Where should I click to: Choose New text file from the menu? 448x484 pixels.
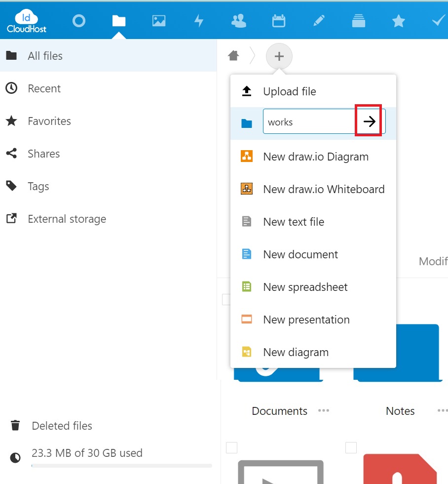pos(294,222)
